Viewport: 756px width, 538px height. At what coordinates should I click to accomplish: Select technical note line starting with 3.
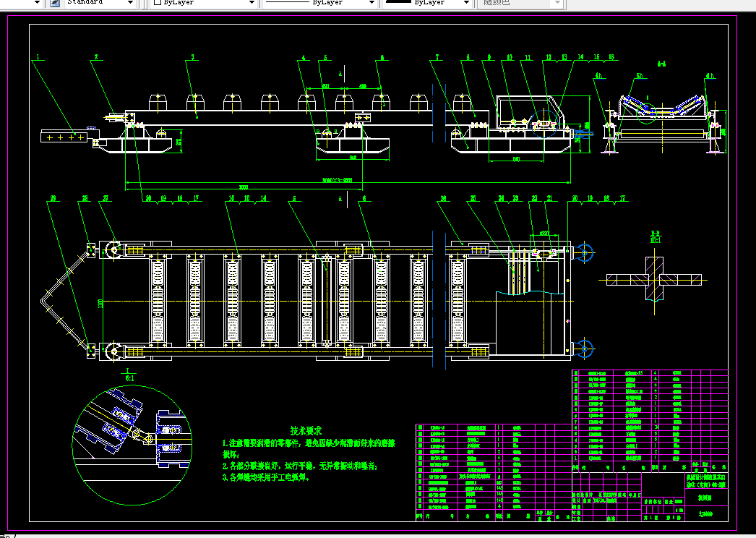pyautogui.click(x=266, y=478)
